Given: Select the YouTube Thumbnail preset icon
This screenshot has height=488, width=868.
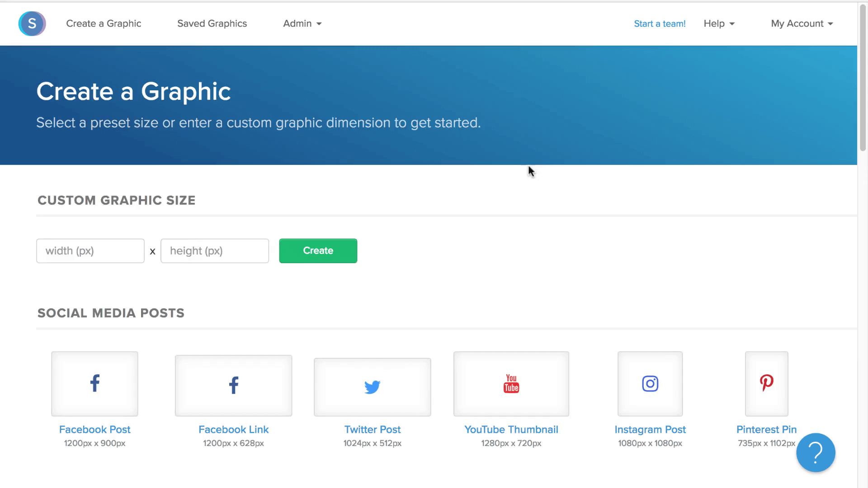Looking at the screenshot, I should (511, 384).
